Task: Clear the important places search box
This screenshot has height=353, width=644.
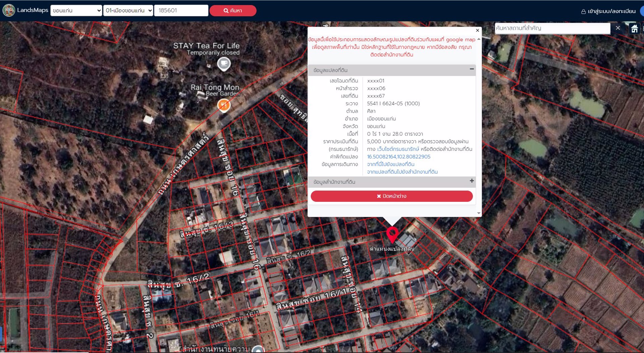Action: click(x=618, y=28)
